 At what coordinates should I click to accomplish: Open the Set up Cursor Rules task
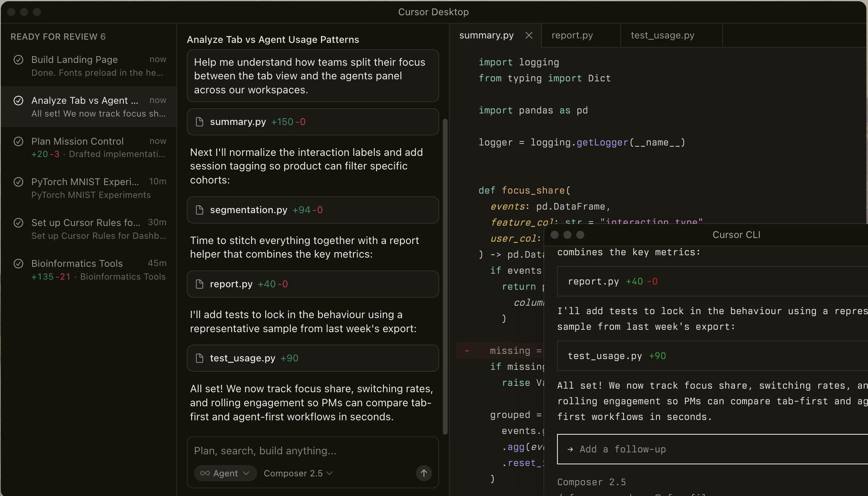[89, 229]
